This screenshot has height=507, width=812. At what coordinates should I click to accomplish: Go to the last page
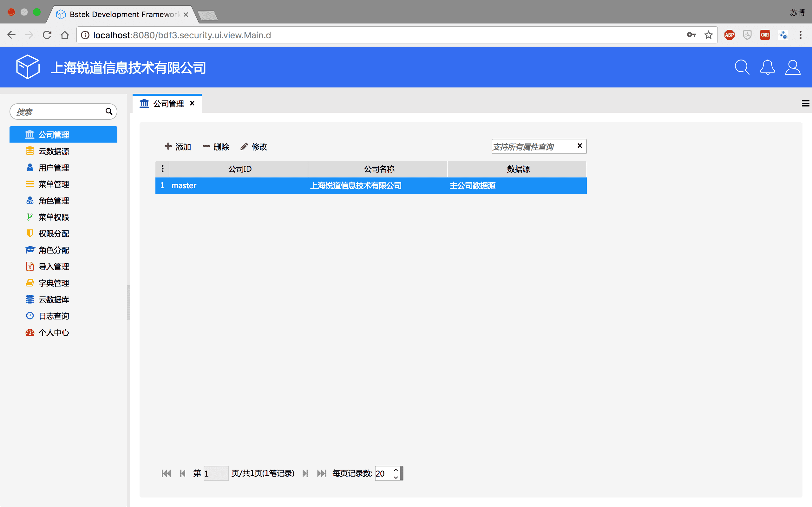click(x=321, y=473)
